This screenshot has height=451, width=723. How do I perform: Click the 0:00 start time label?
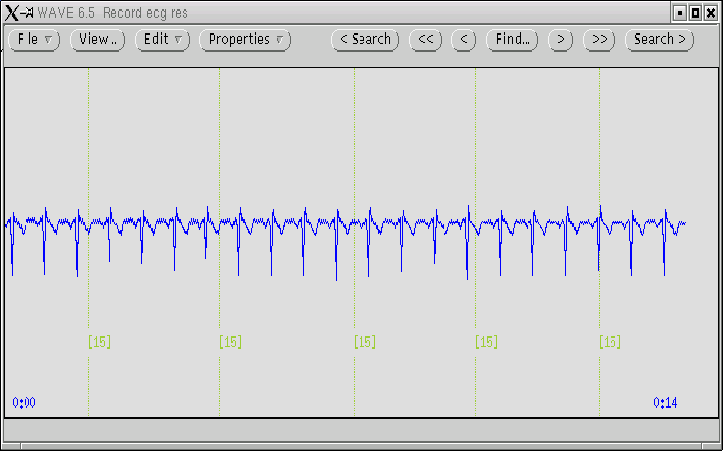click(24, 403)
